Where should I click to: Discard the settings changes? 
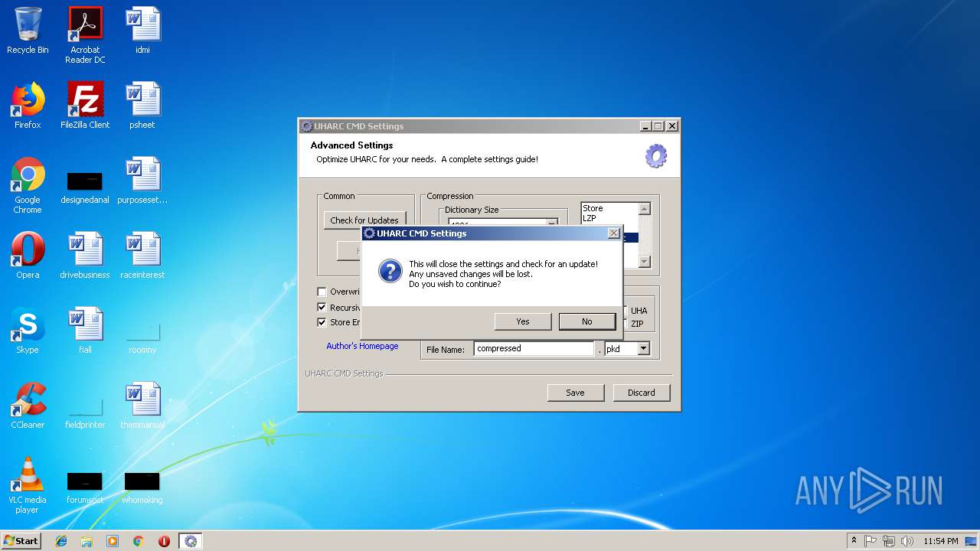click(x=642, y=393)
